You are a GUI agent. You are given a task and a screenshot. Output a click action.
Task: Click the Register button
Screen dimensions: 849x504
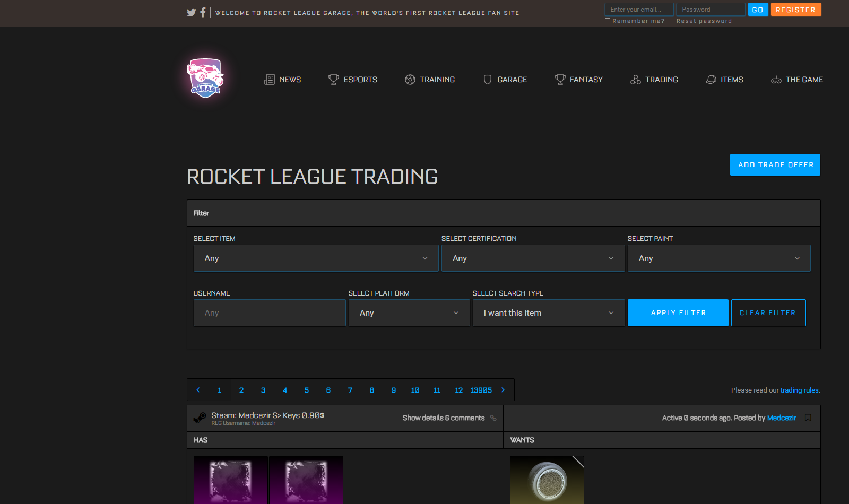point(796,10)
